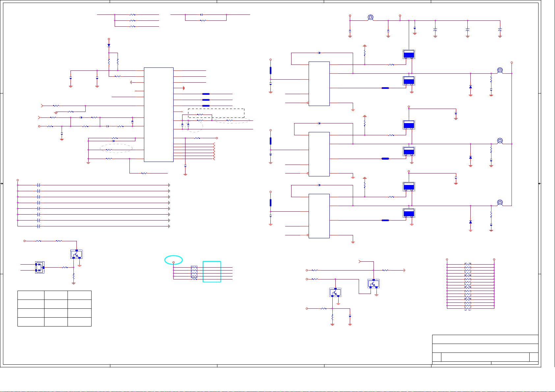This screenshot has width=555, height=392.
Task: Select the dual-diode package symbol
Action: [40, 267]
